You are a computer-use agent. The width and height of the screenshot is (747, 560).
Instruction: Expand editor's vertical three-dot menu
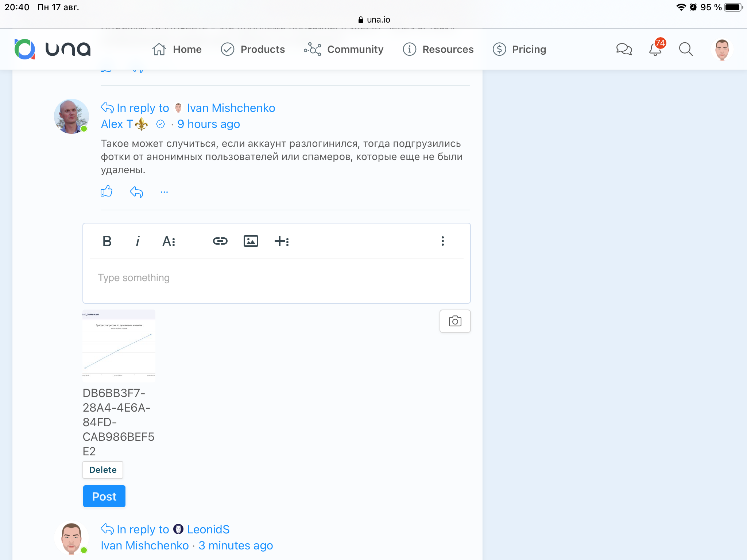pos(442,241)
